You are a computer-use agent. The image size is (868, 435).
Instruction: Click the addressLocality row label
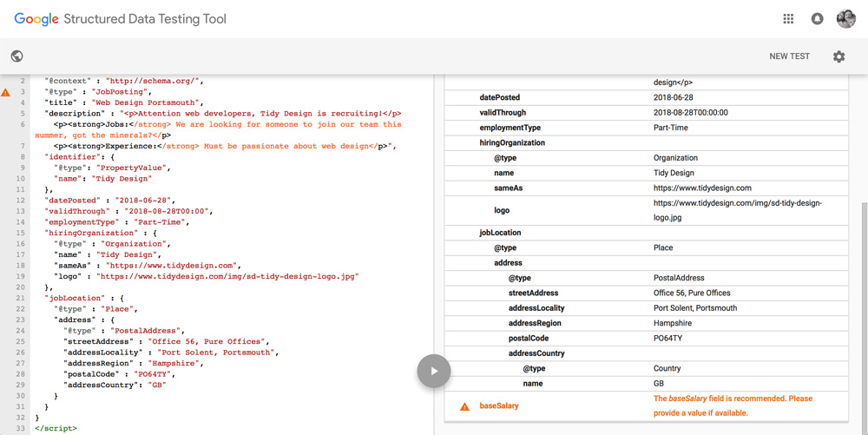point(536,307)
